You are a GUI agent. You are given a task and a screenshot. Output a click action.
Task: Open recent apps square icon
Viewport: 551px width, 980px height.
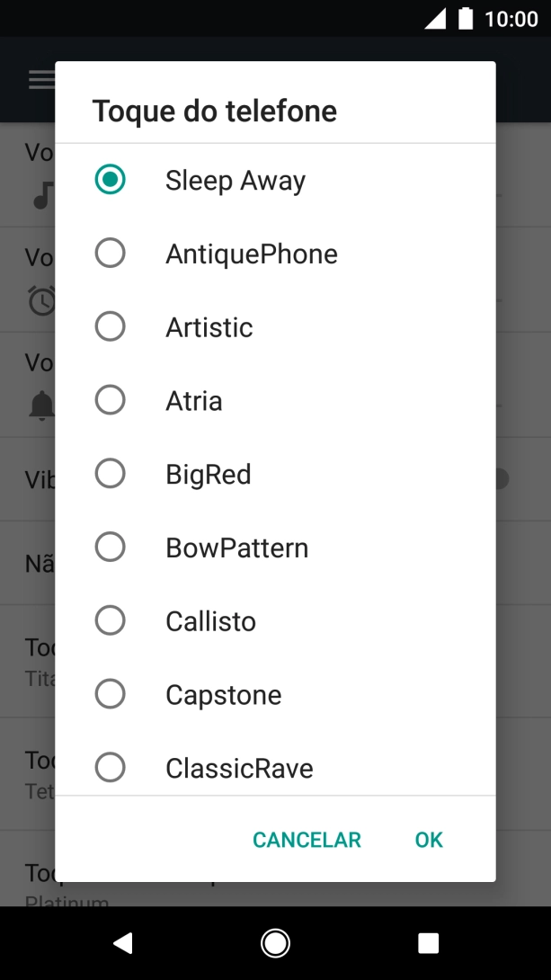point(429,942)
